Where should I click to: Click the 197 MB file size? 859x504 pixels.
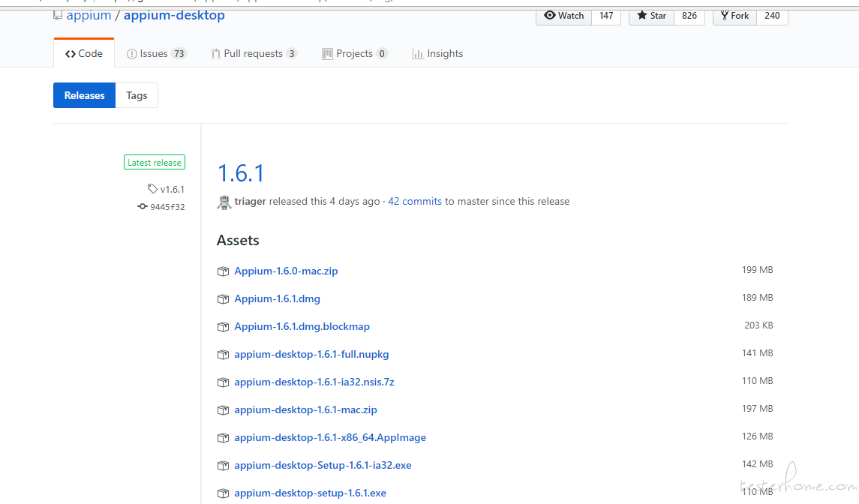(x=758, y=409)
